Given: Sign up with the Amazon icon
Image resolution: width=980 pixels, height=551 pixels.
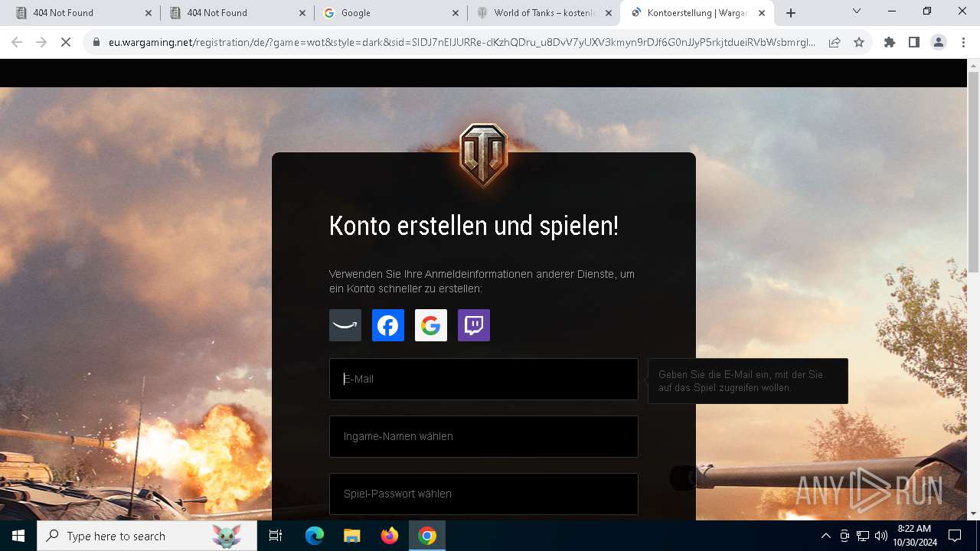Looking at the screenshot, I should (345, 325).
